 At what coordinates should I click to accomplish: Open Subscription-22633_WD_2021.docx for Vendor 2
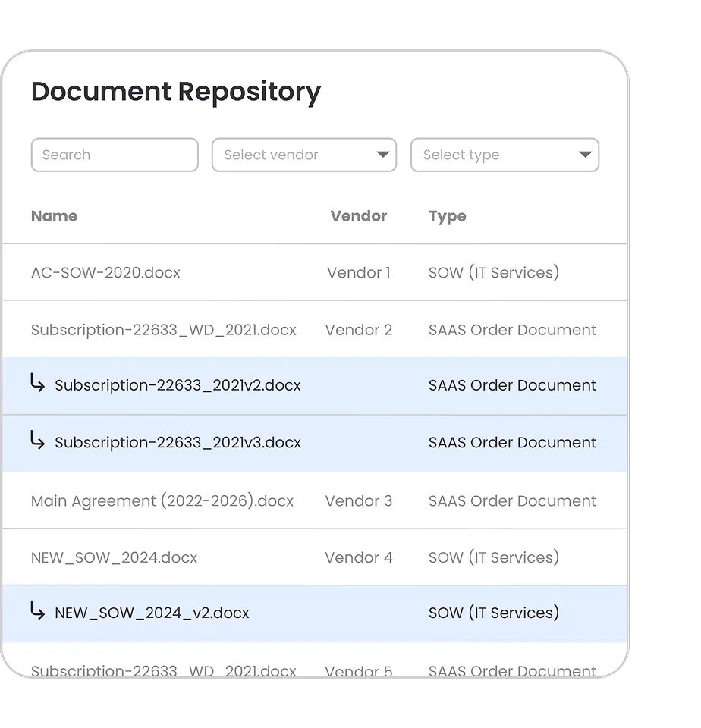(164, 330)
